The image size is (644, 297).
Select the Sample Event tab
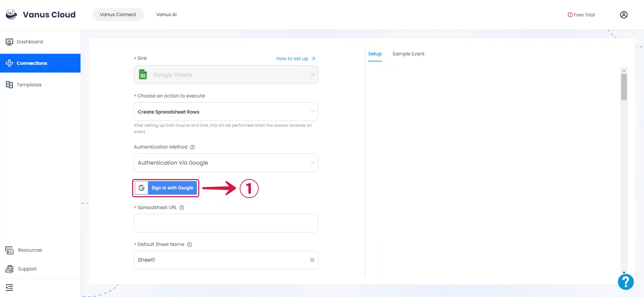click(x=408, y=54)
